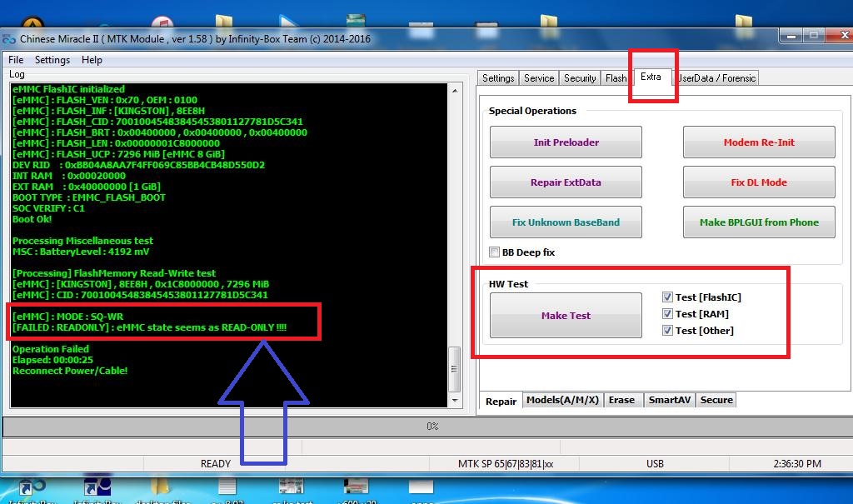Click Make BPLGUI from Phone
Viewport: 853px width, 504px height.
759,222
